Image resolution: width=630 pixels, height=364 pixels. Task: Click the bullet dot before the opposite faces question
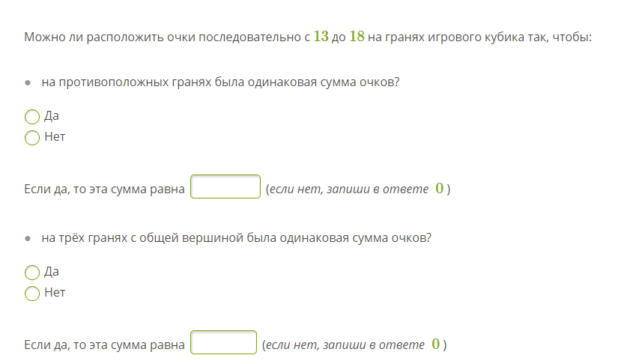click(x=28, y=83)
